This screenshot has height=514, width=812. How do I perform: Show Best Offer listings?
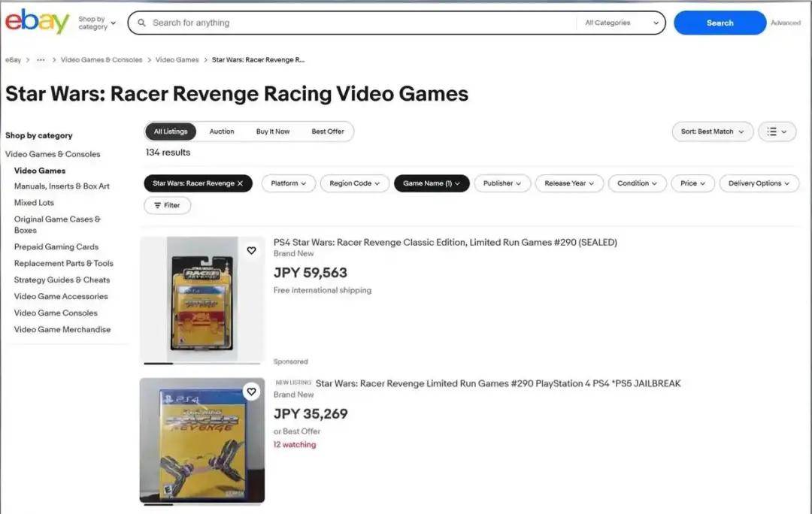pos(328,132)
